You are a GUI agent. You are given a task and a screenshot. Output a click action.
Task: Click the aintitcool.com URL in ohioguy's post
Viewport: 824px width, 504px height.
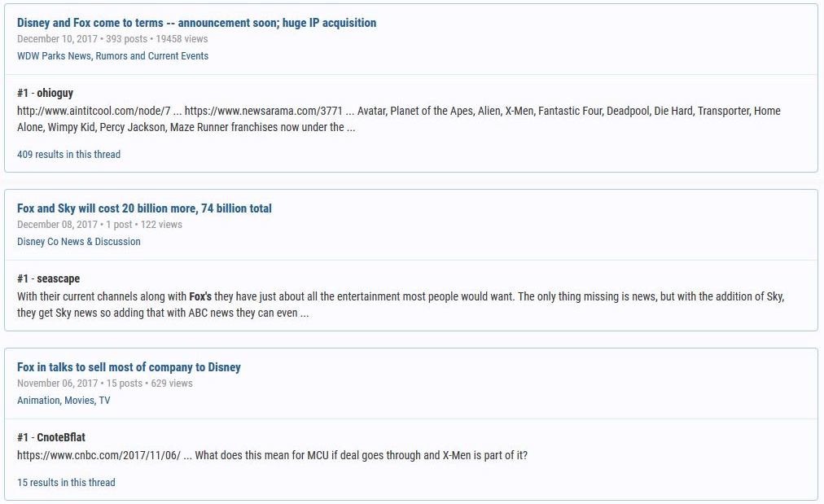94,111
